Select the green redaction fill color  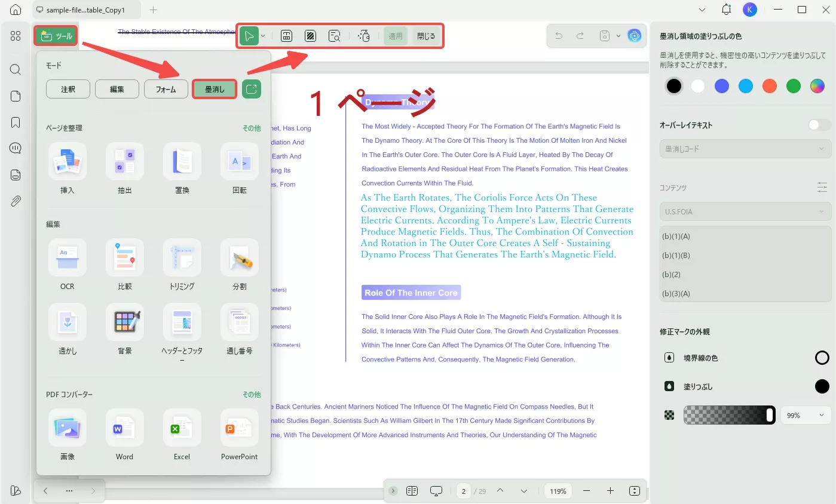point(794,86)
